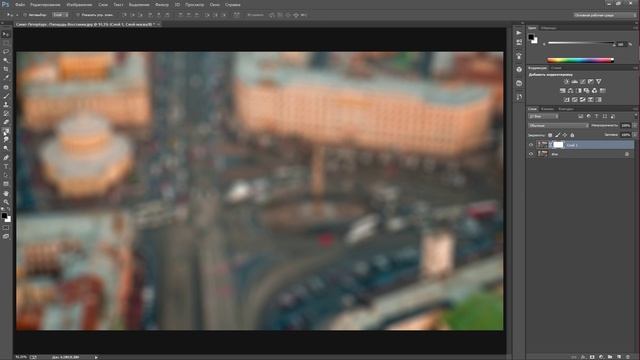Image resolution: width=640 pixels, height=360 pixels.
Task: Open the Изображение menu
Action: click(x=79, y=5)
